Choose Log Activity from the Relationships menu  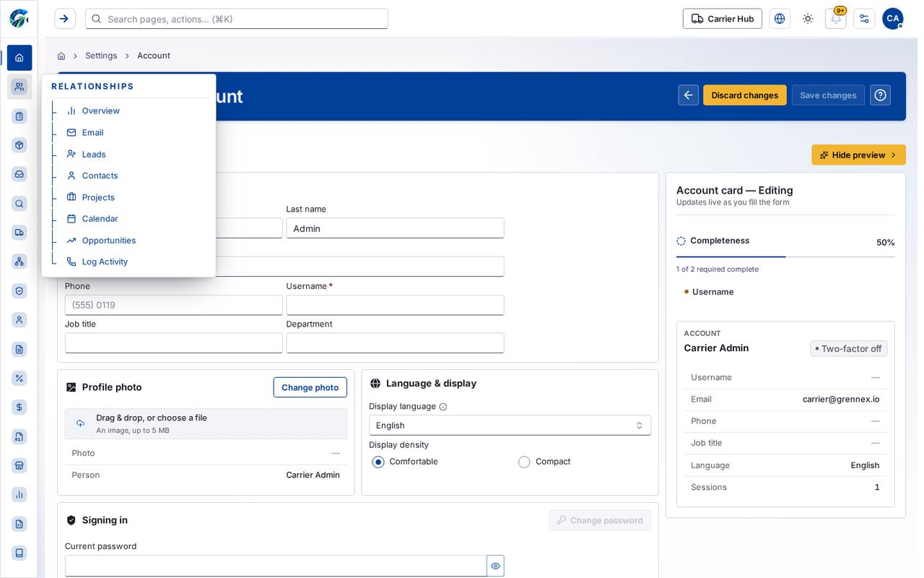(x=105, y=262)
